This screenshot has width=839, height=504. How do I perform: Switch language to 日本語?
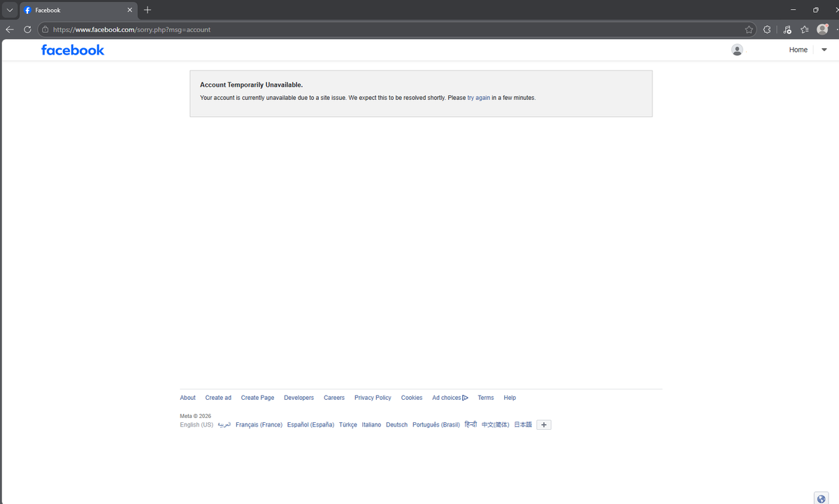click(523, 425)
